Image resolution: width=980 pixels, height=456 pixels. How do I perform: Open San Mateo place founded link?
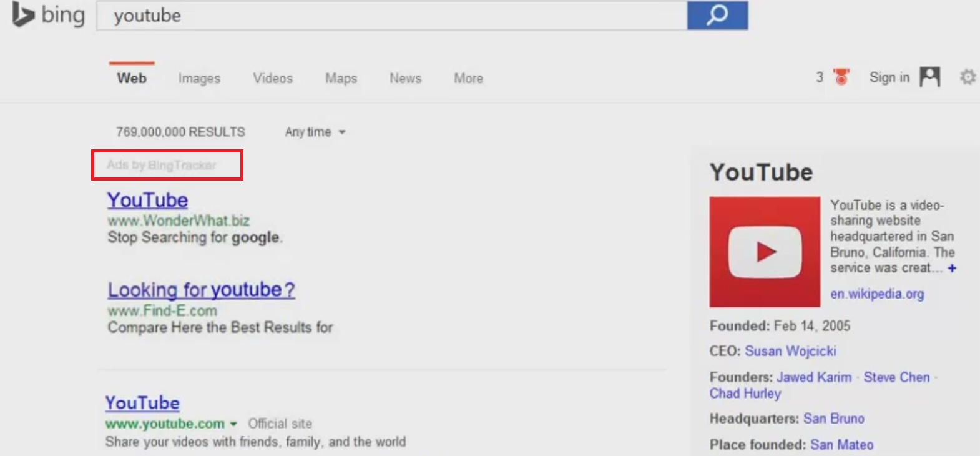tap(842, 445)
